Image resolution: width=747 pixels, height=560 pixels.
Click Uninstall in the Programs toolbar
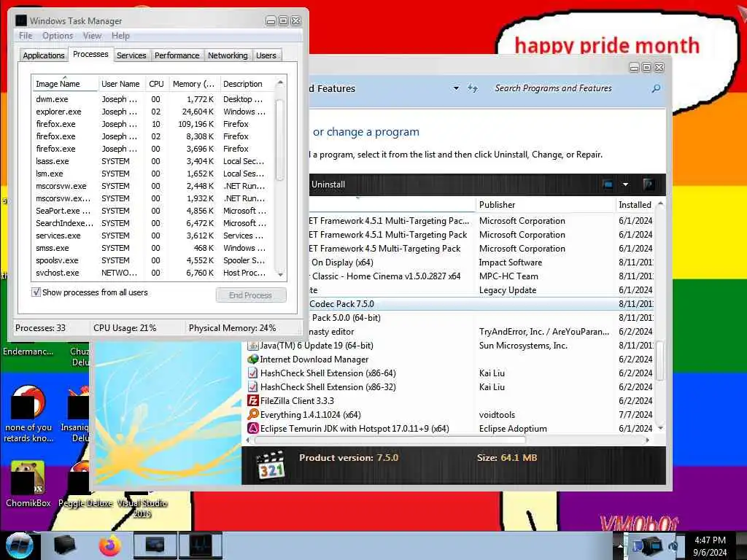pos(328,184)
